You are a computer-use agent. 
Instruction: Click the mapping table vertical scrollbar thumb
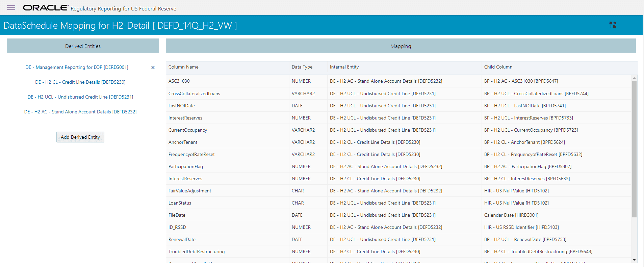click(x=634, y=149)
